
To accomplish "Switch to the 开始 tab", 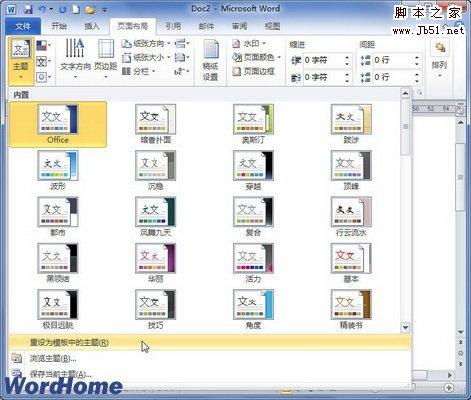I will [59, 26].
